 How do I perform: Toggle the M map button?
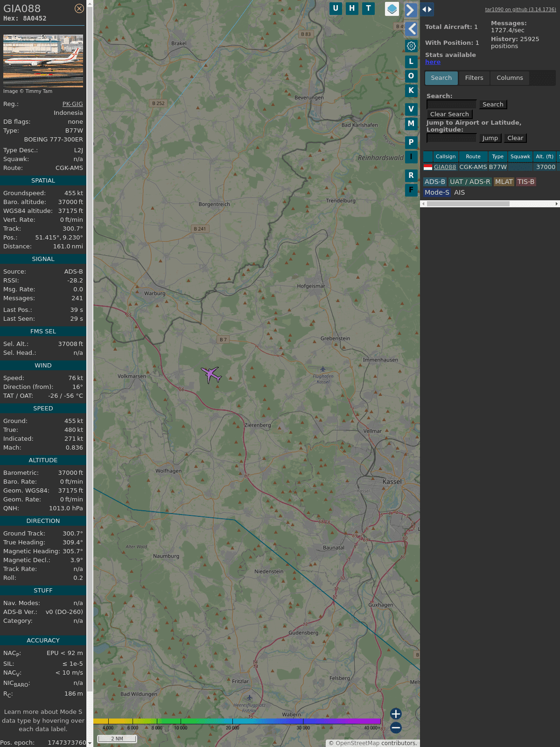411,124
